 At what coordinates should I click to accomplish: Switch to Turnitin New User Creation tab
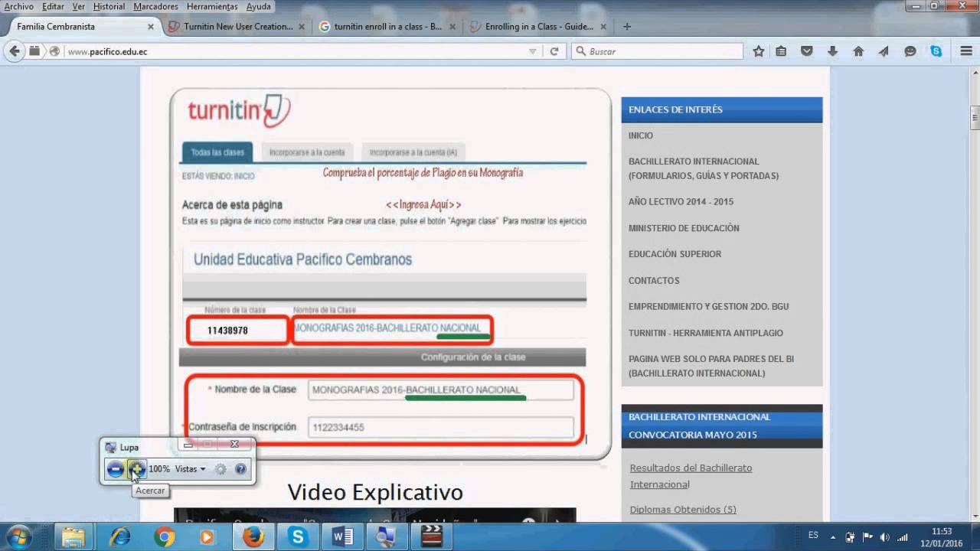[237, 26]
